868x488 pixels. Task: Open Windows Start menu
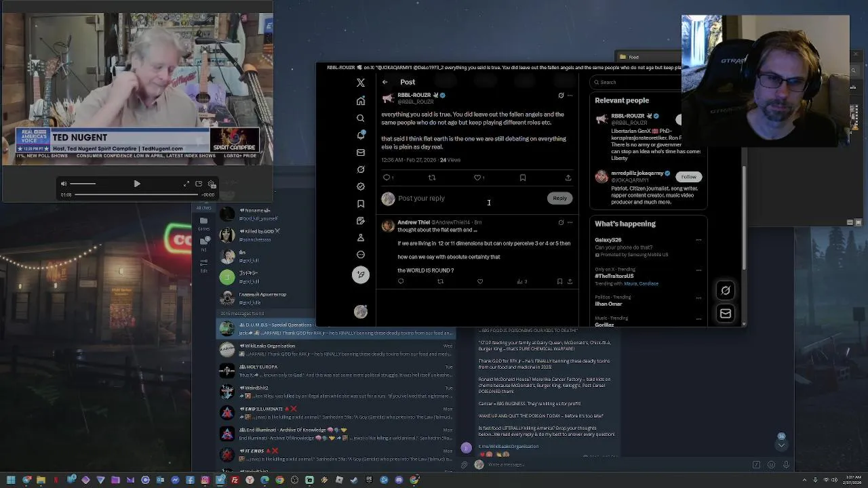[x=11, y=480]
